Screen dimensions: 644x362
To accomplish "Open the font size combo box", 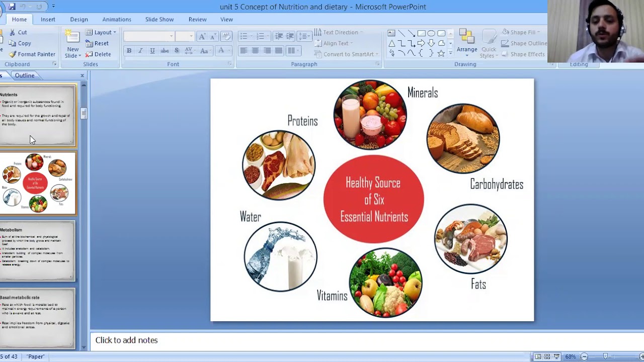I will 184,36.
